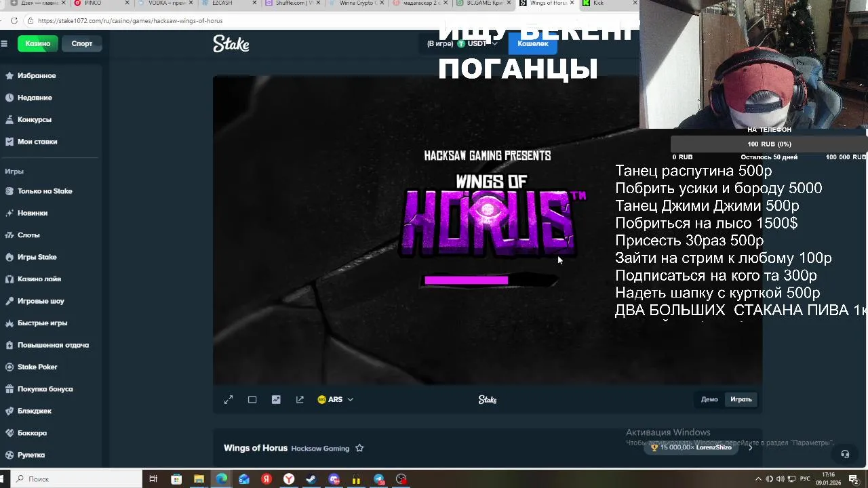Click the pop-out game icon
This screenshot has width=868, height=488.
[300, 400]
